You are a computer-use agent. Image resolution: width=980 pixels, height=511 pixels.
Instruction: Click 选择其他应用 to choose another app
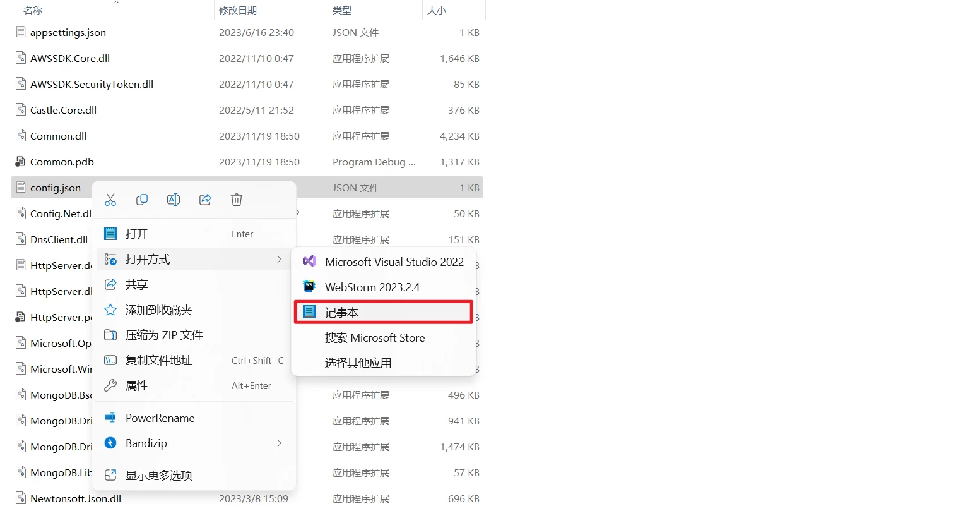(x=358, y=363)
